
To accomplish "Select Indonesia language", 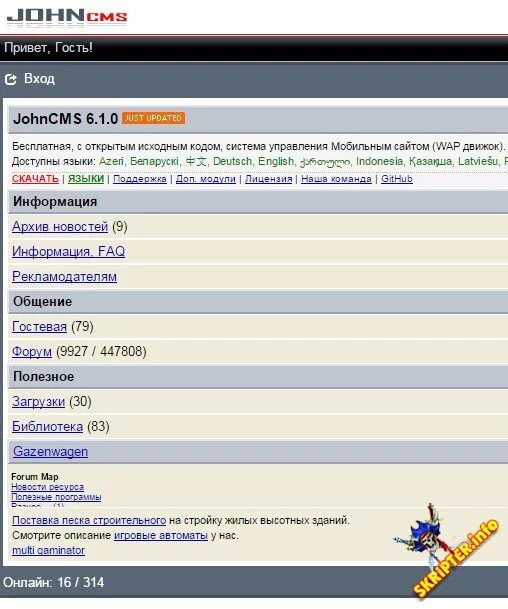I will point(379,161).
